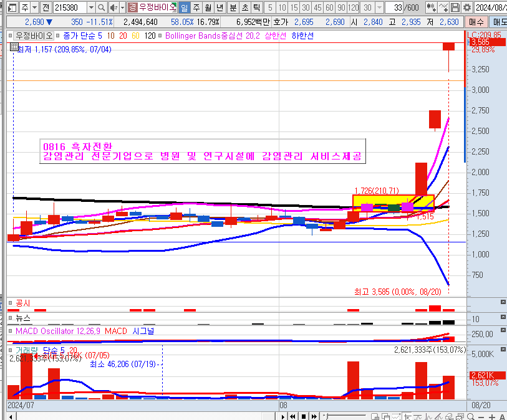The height and width of the screenshot is (420, 507).
Task: Select the 일 (daily) period toggle
Action: coord(185,7)
